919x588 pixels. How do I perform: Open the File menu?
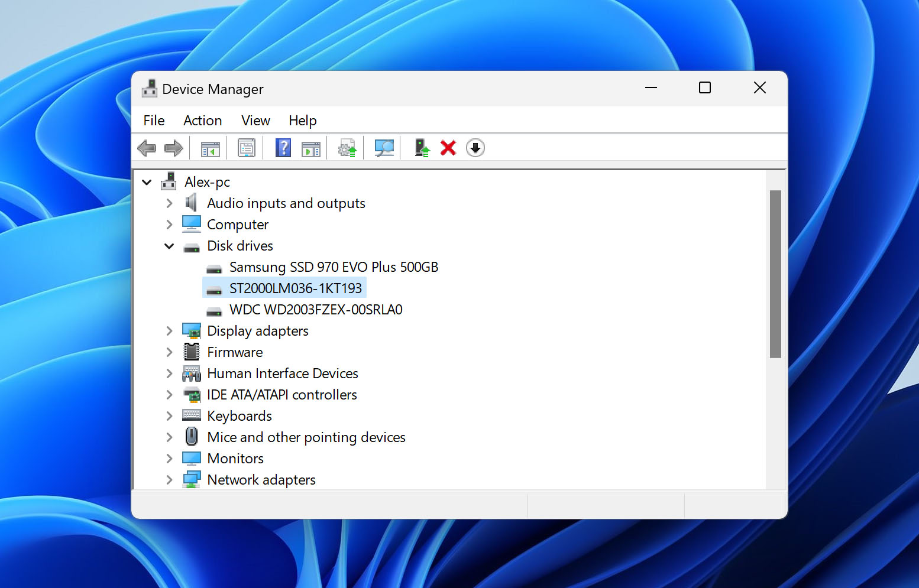[x=154, y=121]
